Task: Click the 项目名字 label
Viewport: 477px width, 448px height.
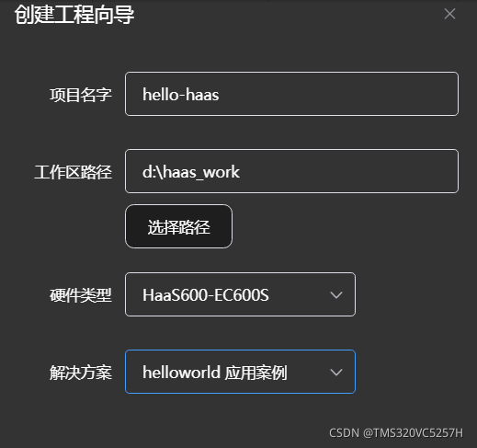Action: [x=81, y=95]
